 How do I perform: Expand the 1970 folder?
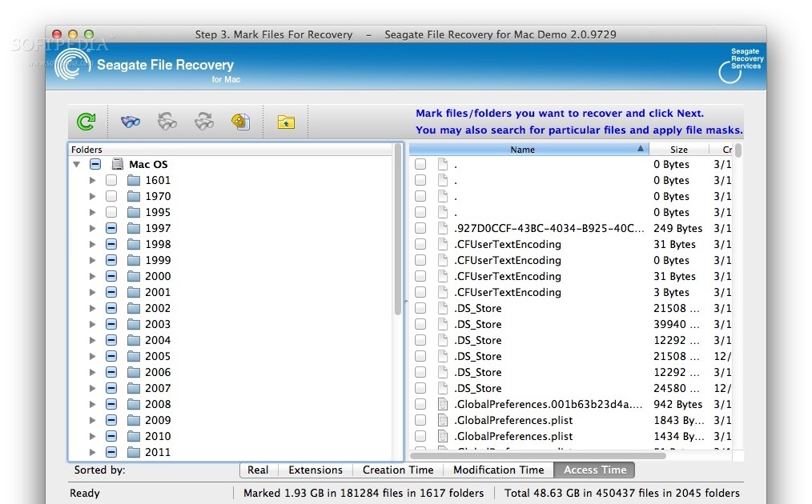click(x=92, y=196)
